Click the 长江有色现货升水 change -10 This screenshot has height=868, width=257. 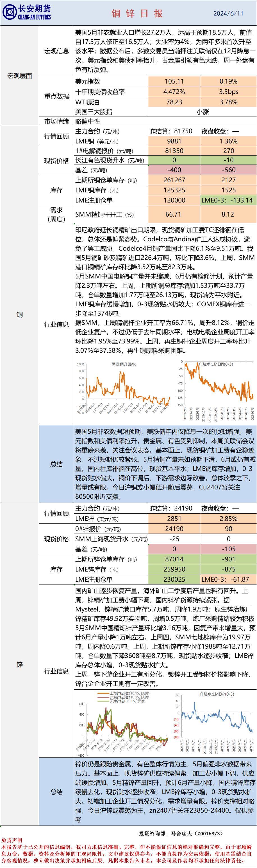click(x=228, y=160)
